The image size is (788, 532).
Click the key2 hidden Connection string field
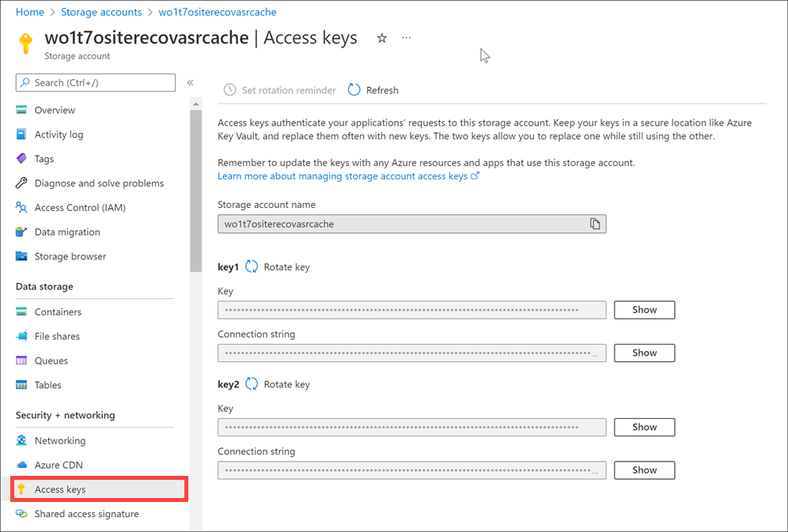[411, 470]
